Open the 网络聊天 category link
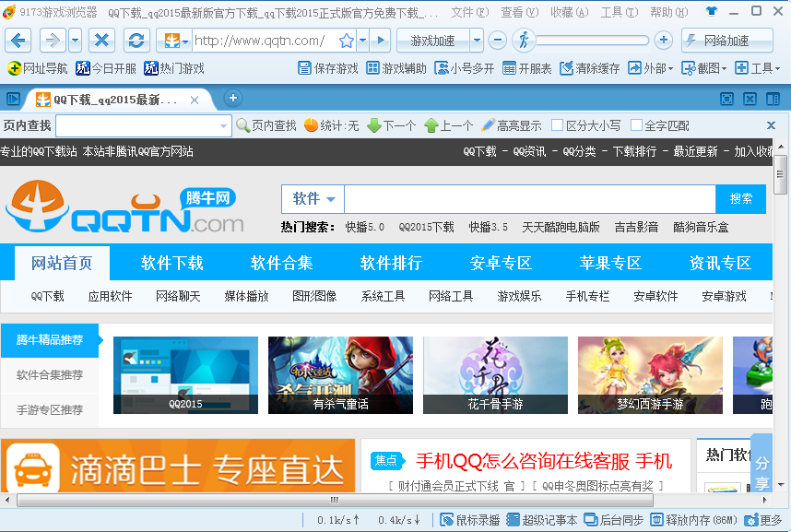791x532 pixels. [x=178, y=296]
